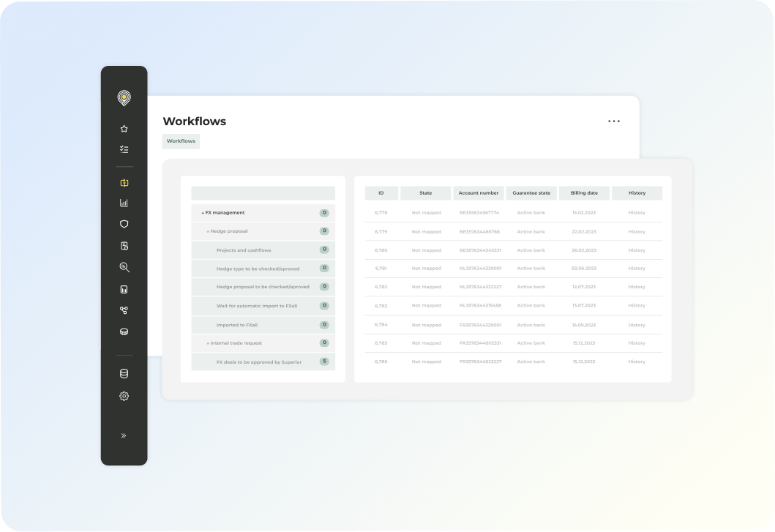Open the framed report chart sidebar icon
This screenshot has height=532, width=775.
click(124, 289)
